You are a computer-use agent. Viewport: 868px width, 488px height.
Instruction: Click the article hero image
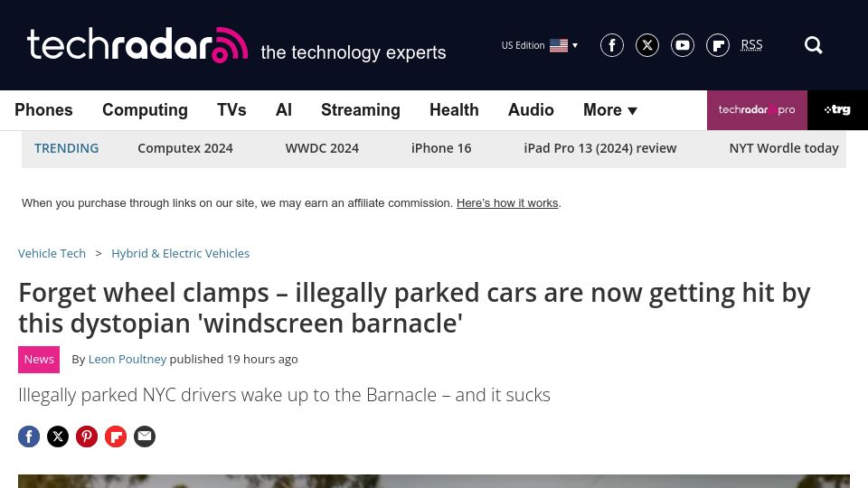433,481
